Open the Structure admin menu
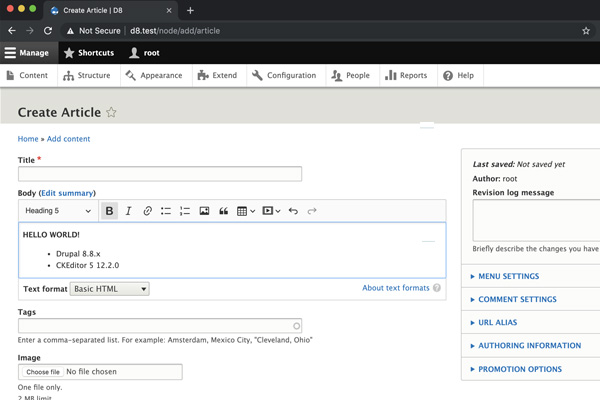The width and height of the screenshot is (600, 400). pos(87,75)
